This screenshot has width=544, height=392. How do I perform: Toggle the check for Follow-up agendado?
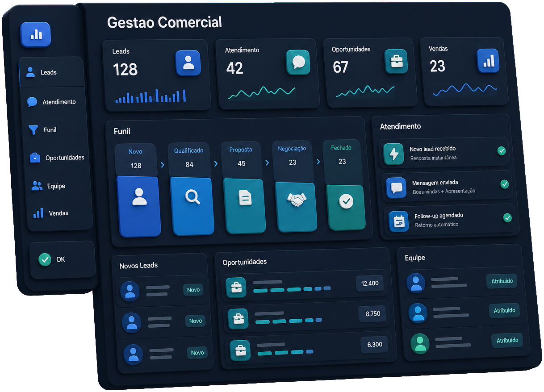pyautogui.click(x=507, y=218)
